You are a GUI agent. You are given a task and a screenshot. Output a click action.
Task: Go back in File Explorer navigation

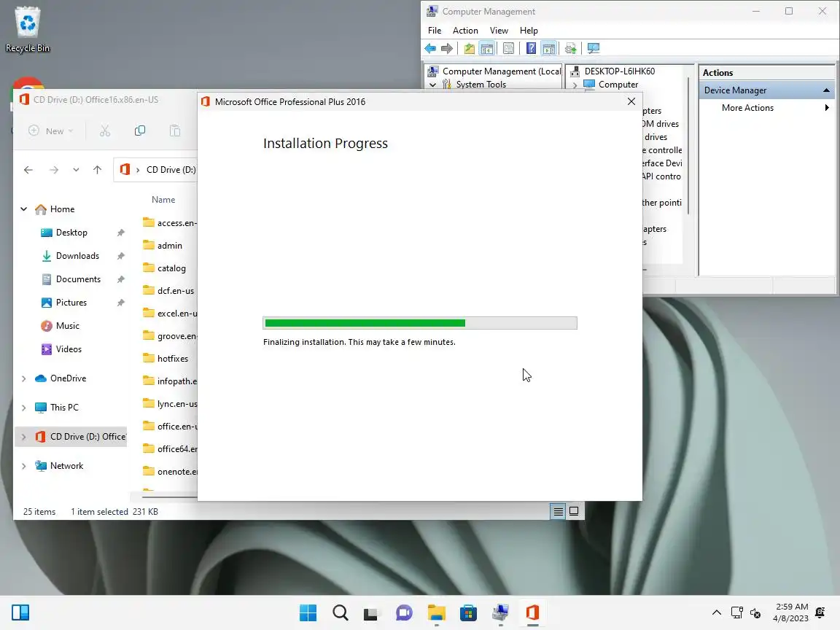click(x=28, y=170)
